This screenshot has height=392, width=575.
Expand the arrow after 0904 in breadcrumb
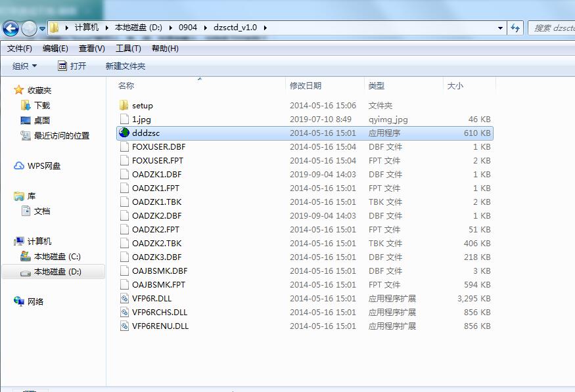pyautogui.click(x=205, y=28)
